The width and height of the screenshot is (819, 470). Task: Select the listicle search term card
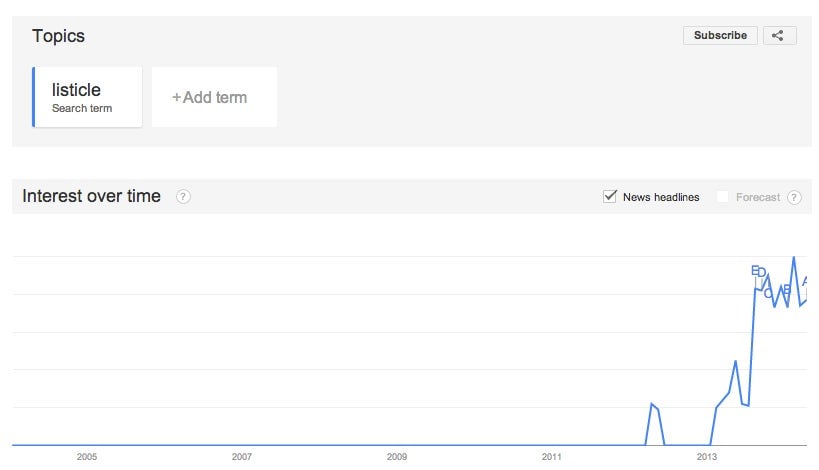87,97
